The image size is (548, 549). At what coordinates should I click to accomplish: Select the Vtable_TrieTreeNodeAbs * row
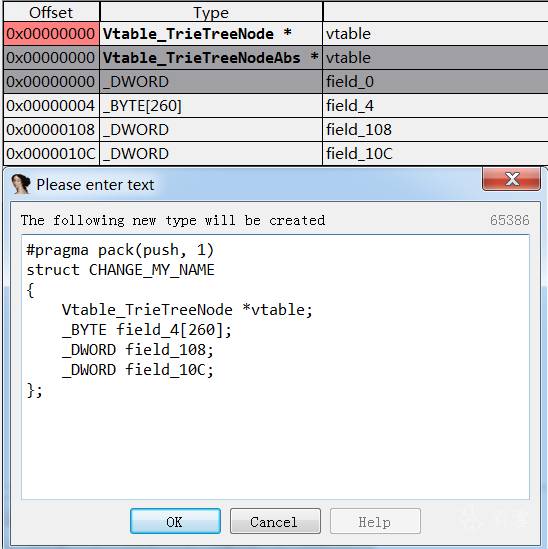coord(276,58)
